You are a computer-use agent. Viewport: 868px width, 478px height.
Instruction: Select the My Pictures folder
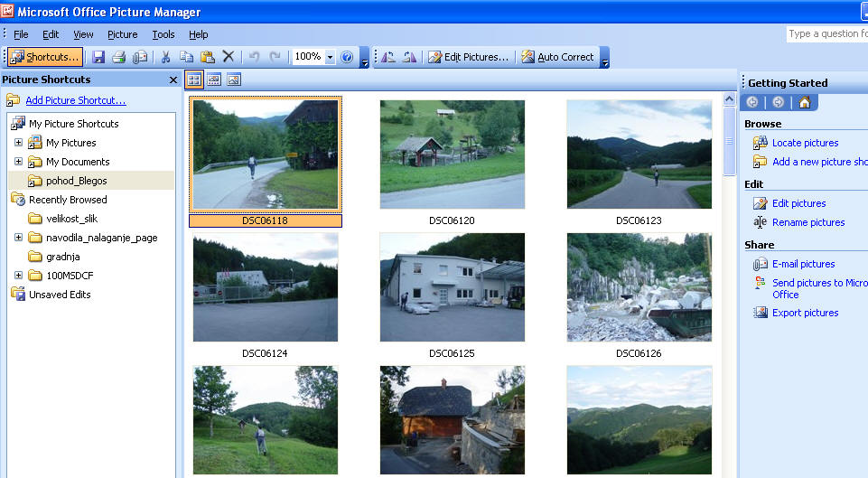tap(70, 143)
